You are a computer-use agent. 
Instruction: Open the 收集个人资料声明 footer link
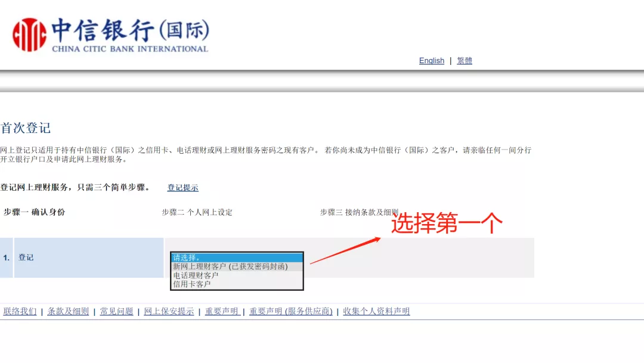click(376, 311)
